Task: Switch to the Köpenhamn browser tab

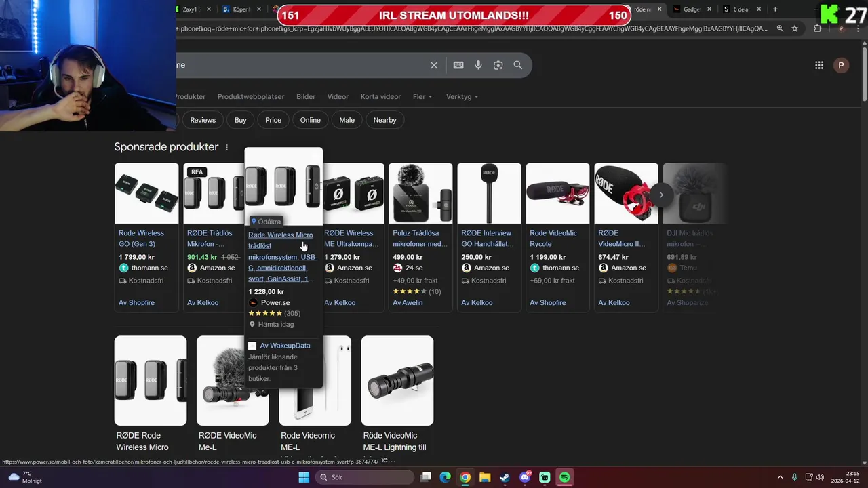Action: 243,9
